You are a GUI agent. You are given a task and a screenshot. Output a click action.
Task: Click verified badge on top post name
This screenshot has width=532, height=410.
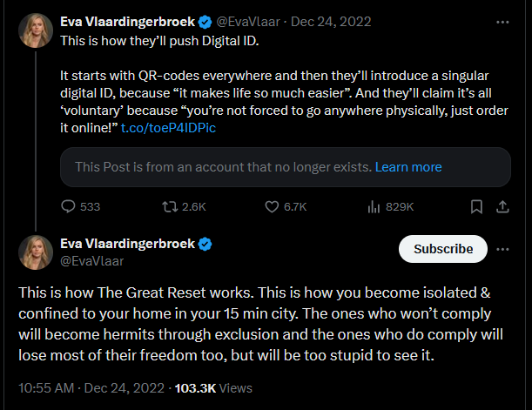pyautogui.click(x=205, y=23)
